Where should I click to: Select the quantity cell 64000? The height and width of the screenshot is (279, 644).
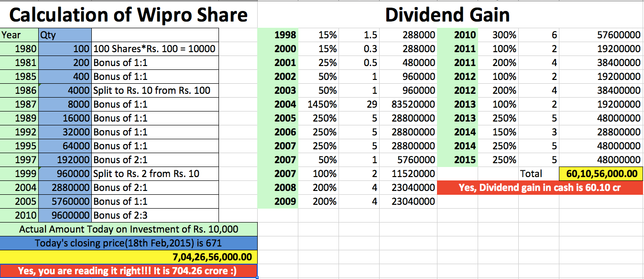coord(65,146)
